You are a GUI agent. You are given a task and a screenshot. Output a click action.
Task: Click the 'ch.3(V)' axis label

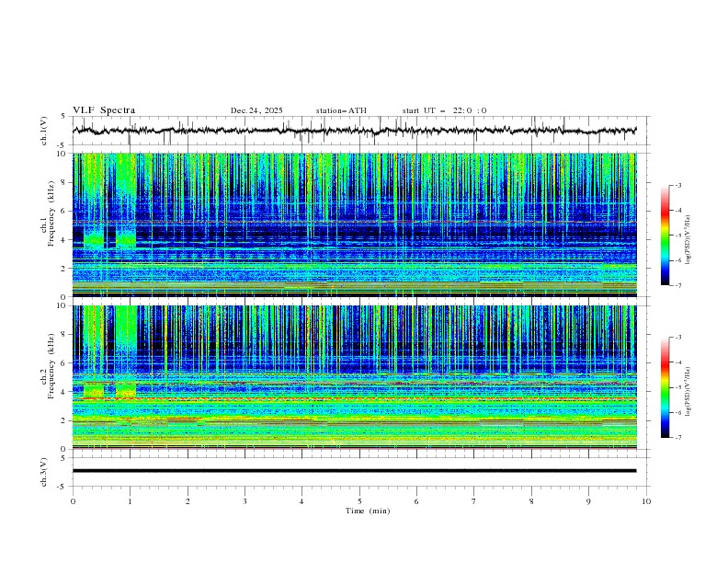[44, 472]
